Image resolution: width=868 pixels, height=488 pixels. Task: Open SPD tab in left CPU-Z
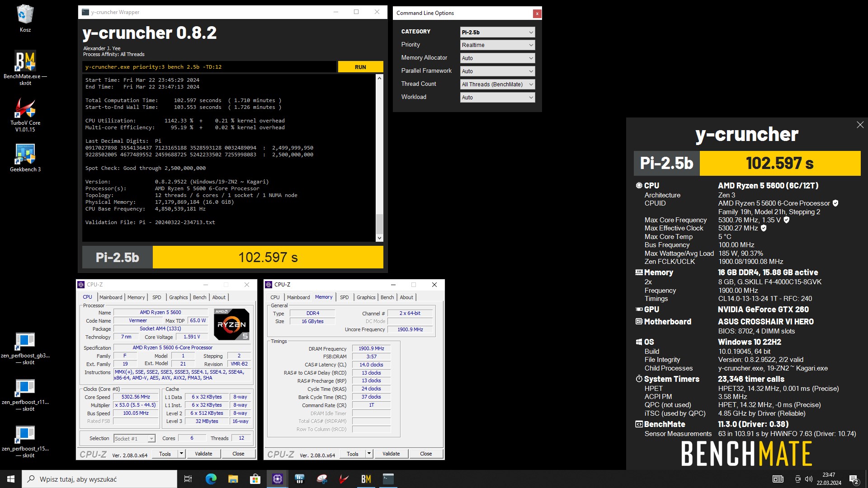coord(156,297)
